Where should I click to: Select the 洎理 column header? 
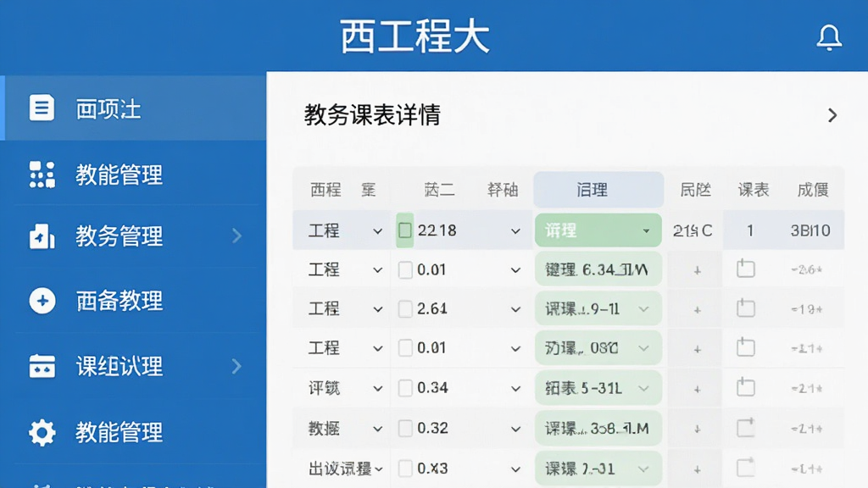[598, 190]
